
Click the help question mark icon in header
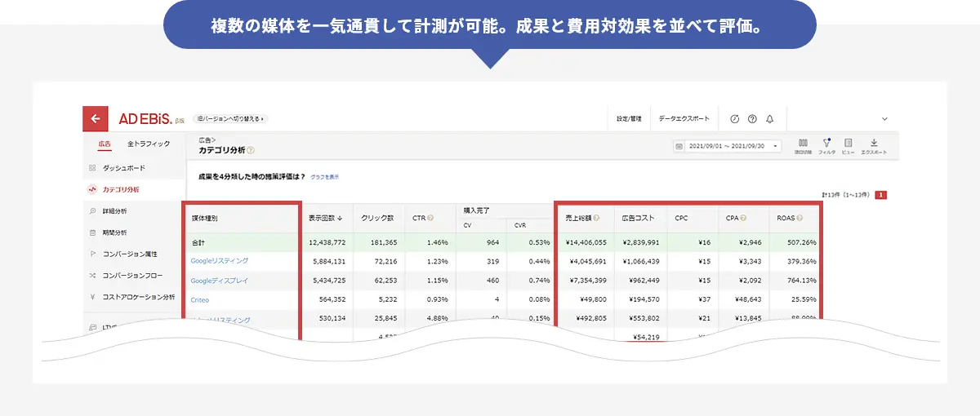752,118
